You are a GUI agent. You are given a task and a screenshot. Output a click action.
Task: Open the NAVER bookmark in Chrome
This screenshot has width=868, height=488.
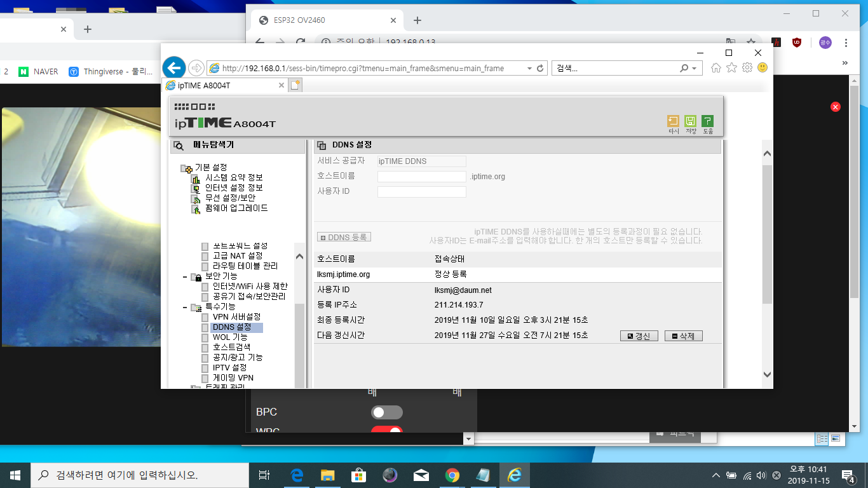pyautogui.click(x=38, y=72)
